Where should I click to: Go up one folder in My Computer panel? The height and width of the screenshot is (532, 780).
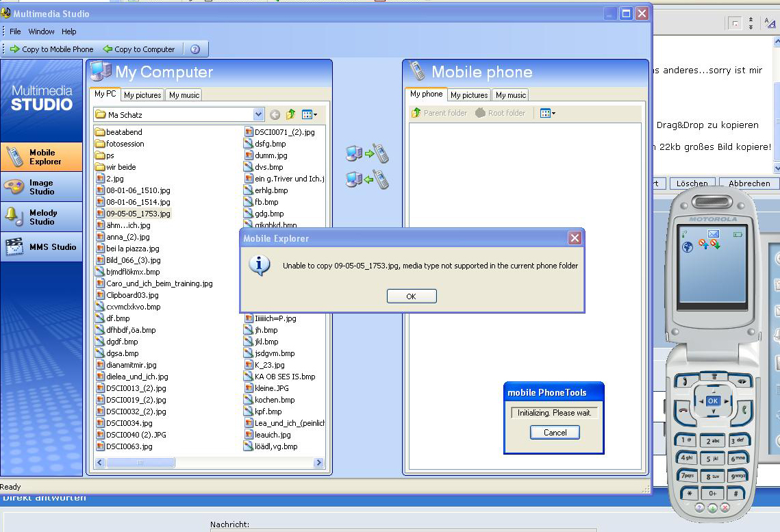(x=290, y=115)
